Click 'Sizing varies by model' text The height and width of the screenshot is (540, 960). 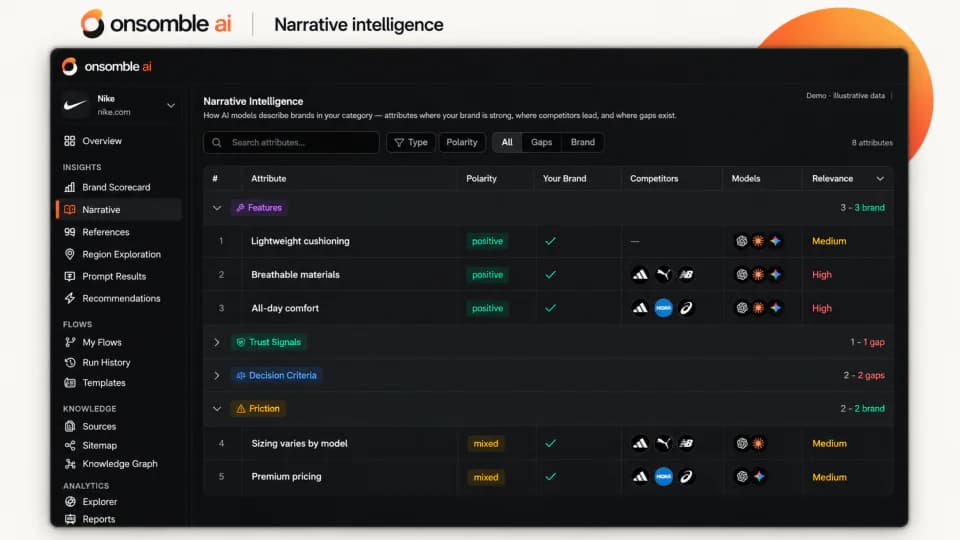coord(299,443)
